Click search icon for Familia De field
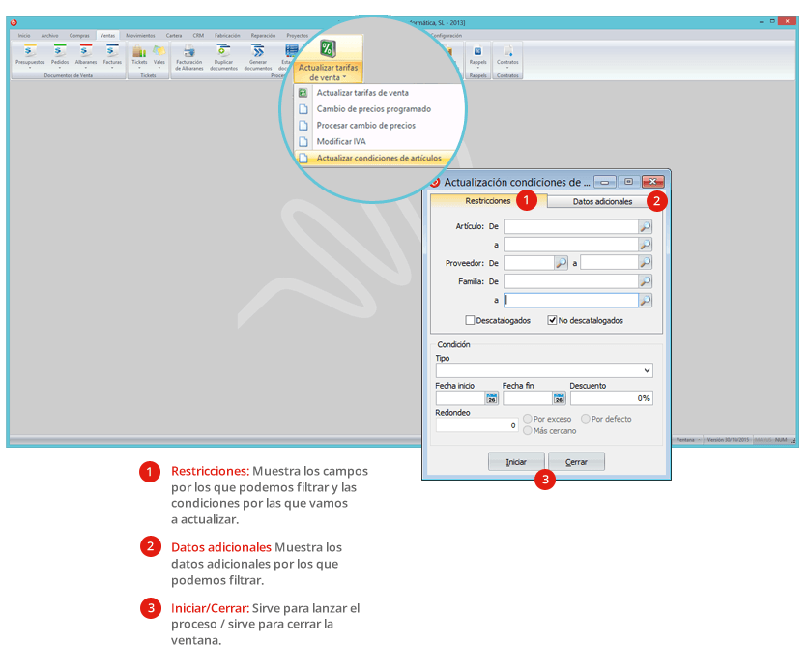This screenshot has height=672, width=808. (646, 281)
